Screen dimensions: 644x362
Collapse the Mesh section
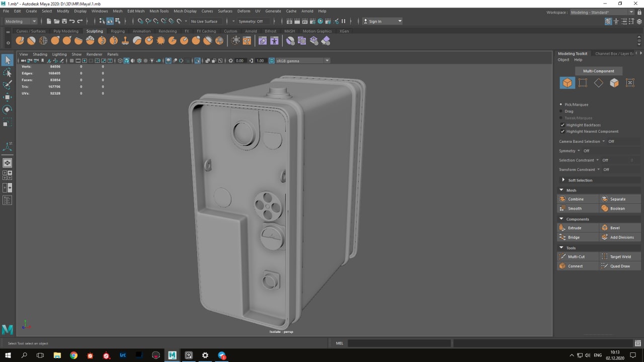tap(561, 190)
